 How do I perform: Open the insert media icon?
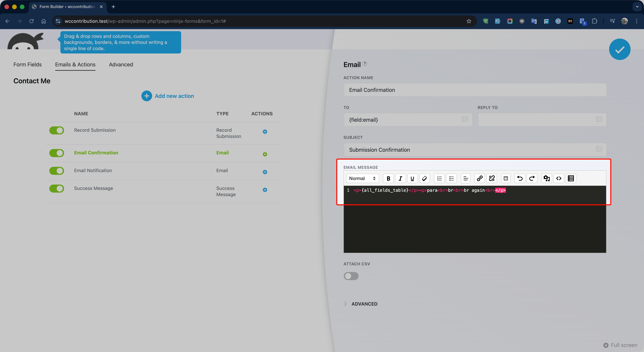[x=547, y=178]
